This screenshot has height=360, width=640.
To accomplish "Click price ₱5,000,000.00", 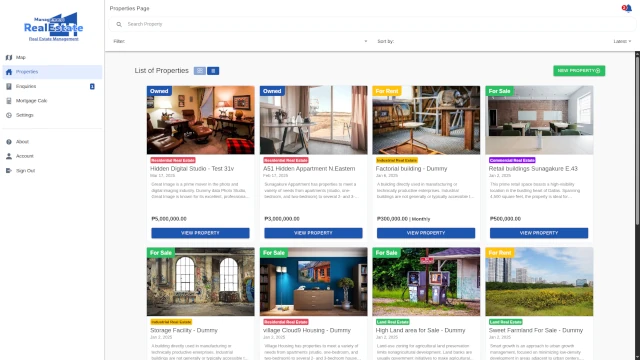I will click(x=169, y=219).
